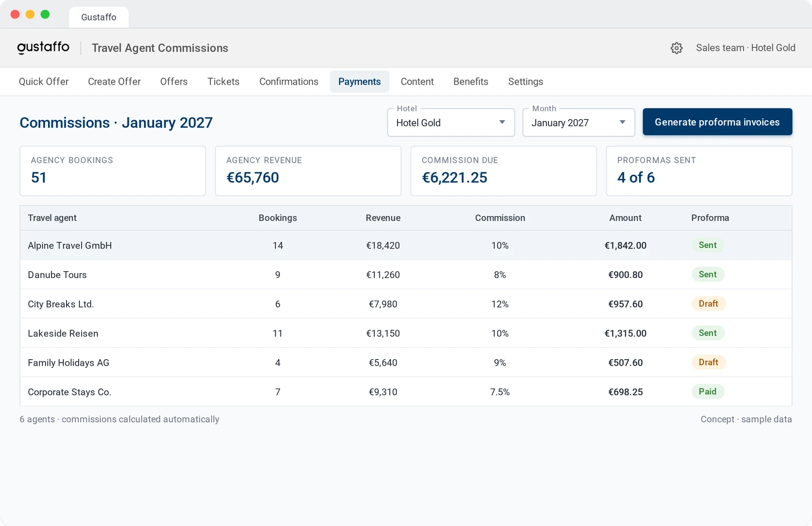Select Lakeside Reisen agent name
Screen dimensions: 812x526
(x=63, y=334)
